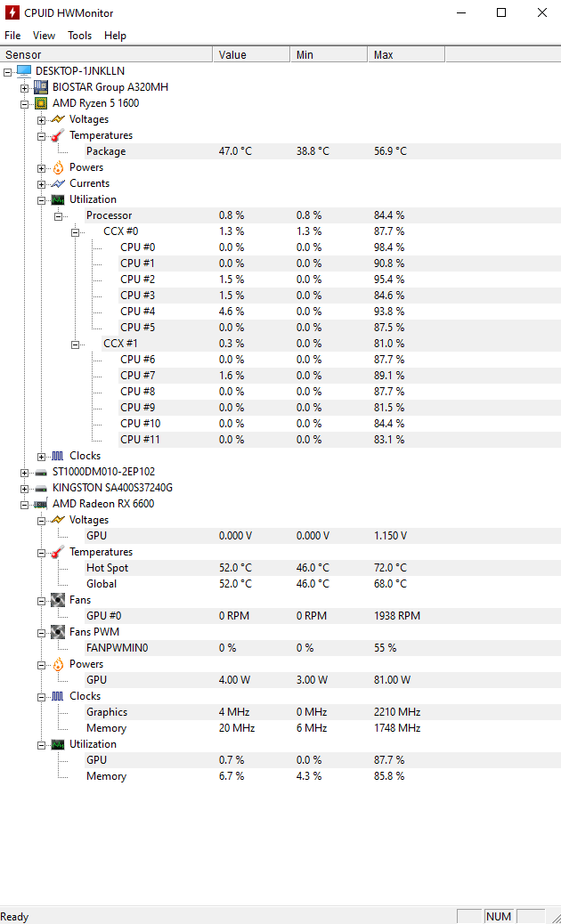Click the GPU Clocks waveform icon
Viewport: 561px width, 924px height.
click(x=58, y=696)
